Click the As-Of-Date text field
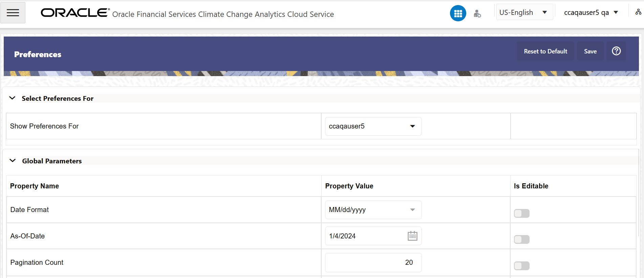The height and width of the screenshot is (278, 644). click(x=366, y=236)
